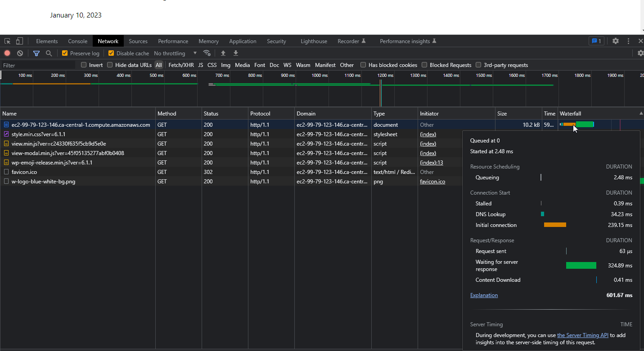The width and height of the screenshot is (644, 351).
Task: Open DevTools settings gear
Action: tap(615, 41)
